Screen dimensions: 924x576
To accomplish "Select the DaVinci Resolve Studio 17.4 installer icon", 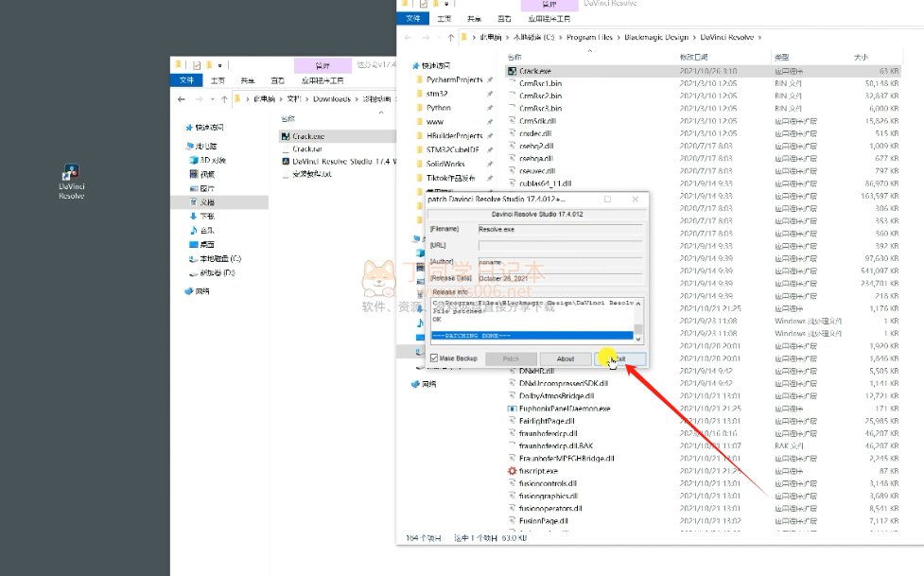I will click(286, 162).
